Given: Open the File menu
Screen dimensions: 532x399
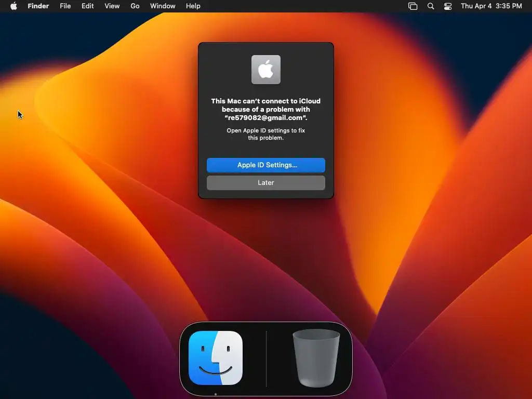Looking at the screenshot, I should (x=65, y=6).
